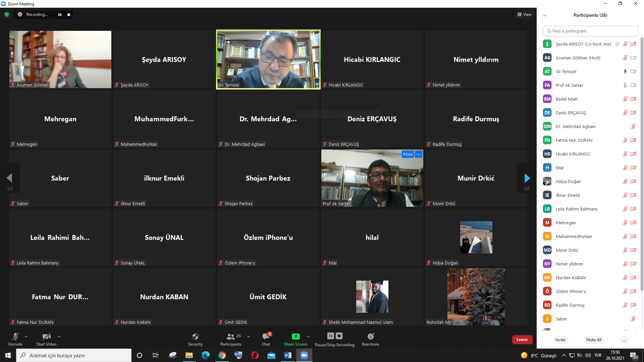Toggle Start Video camera button
644x362 pixels.
46,337
